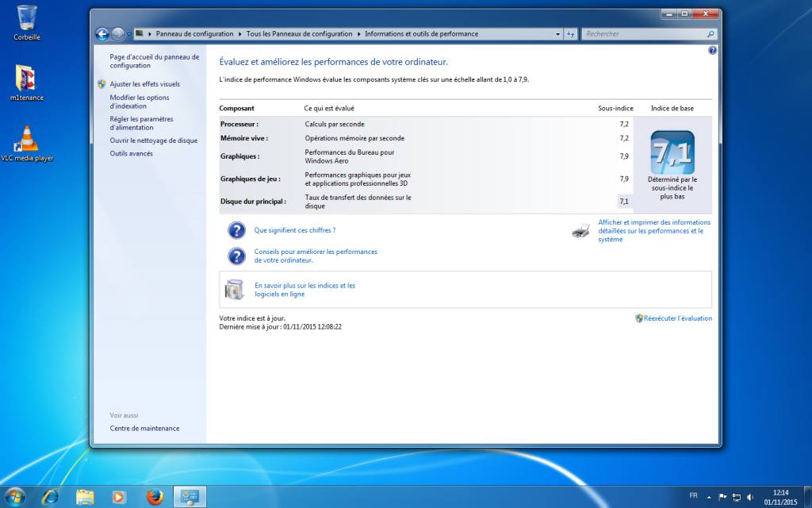Click the search magnifier icon
The image size is (812, 508).
[x=710, y=34]
